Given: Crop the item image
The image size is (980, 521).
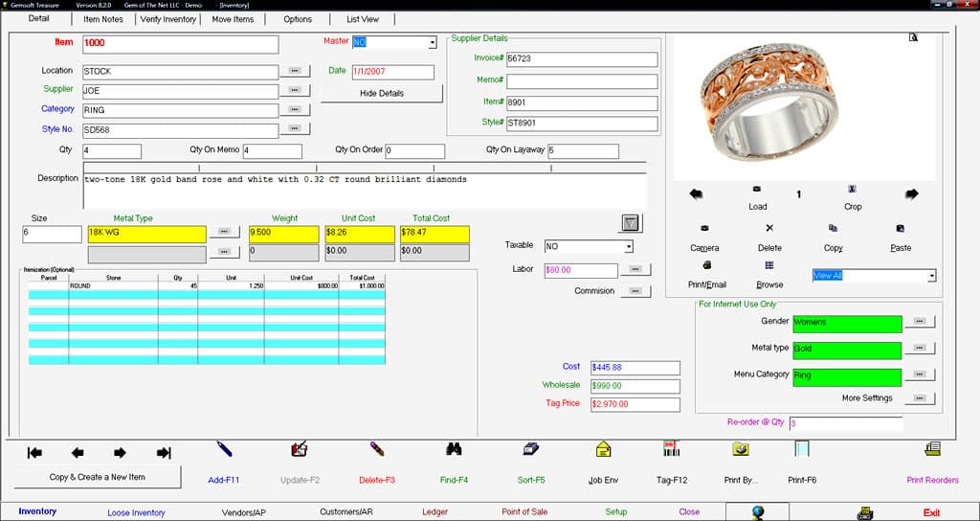Looking at the screenshot, I should [852, 189].
